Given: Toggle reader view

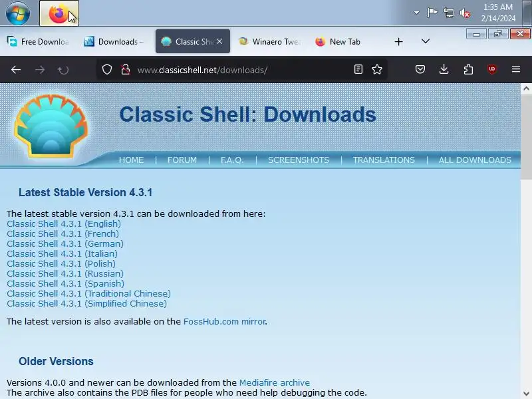Looking at the screenshot, I should 358,70.
